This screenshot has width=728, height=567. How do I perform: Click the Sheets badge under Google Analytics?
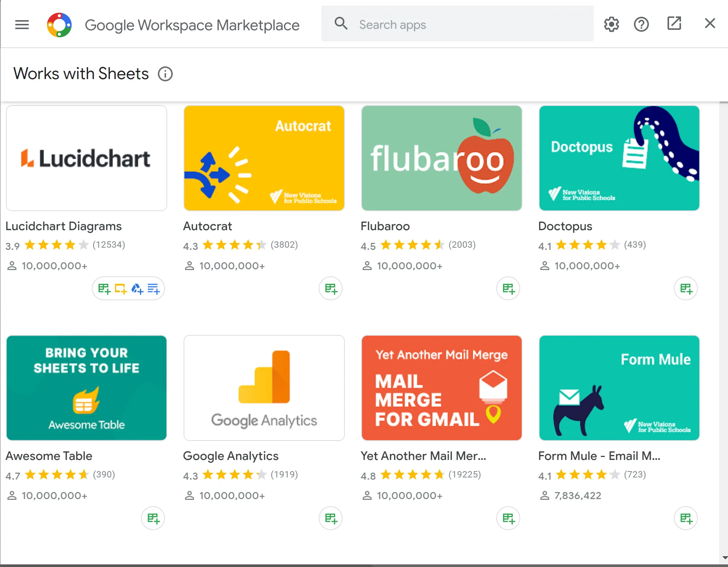pos(331,518)
